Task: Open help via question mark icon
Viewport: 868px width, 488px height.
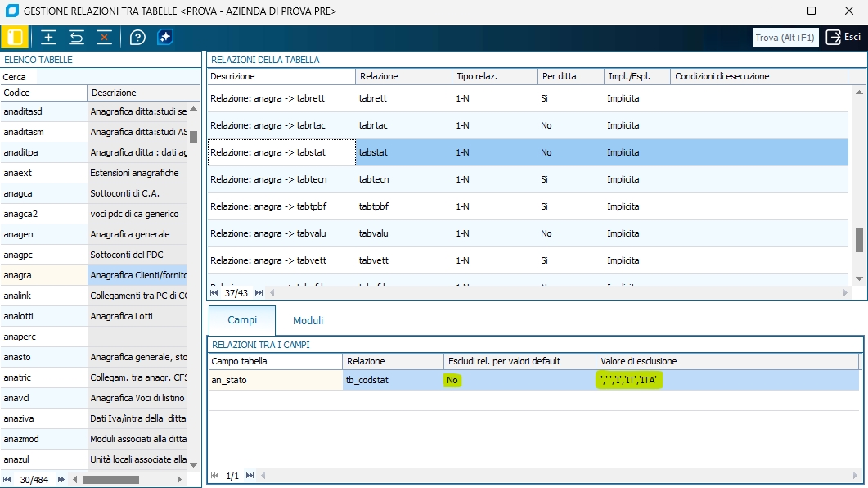Action: 137,37
